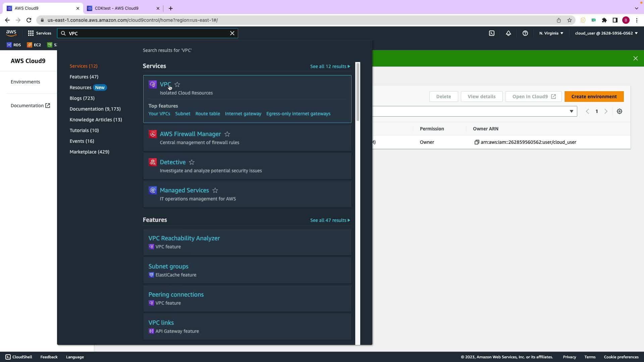Open the table preferences gear
644x362 pixels.
[620, 111]
